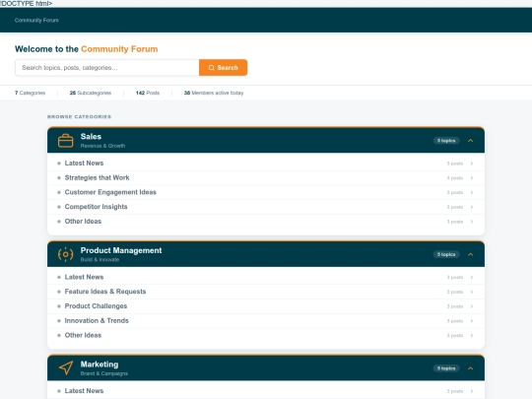Click the orange Search button
Screen dimensions: 532x399
[x=223, y=68]
